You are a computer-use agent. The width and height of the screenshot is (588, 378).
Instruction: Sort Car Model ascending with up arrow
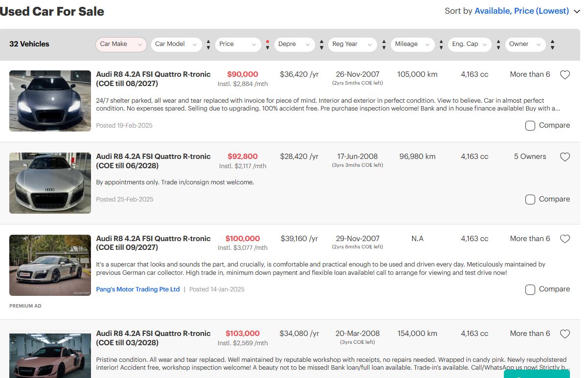coord(208,42)
